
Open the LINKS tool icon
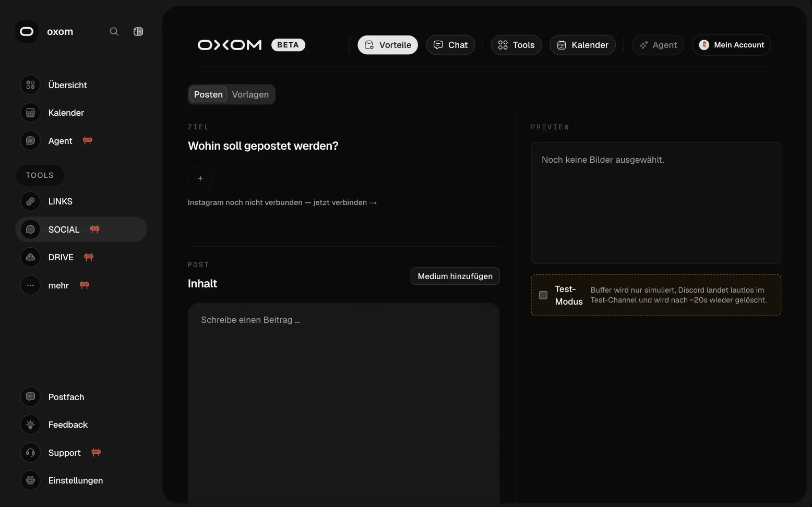tap(30, 201)
